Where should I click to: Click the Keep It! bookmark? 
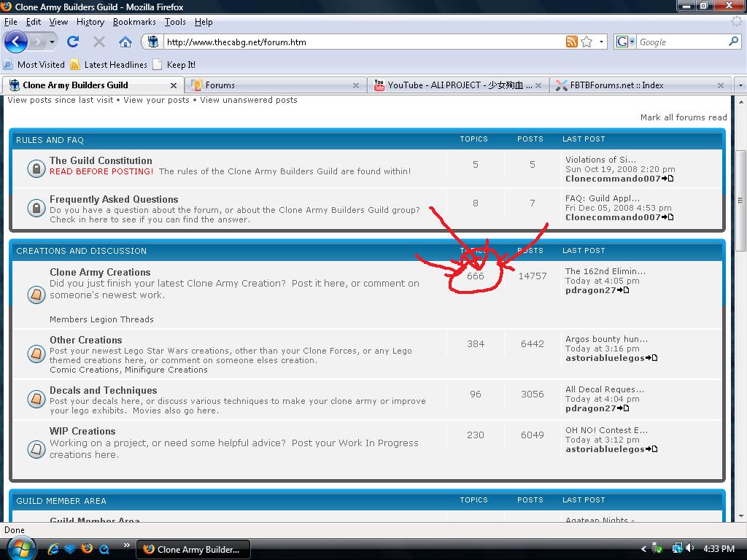(174, 65)
